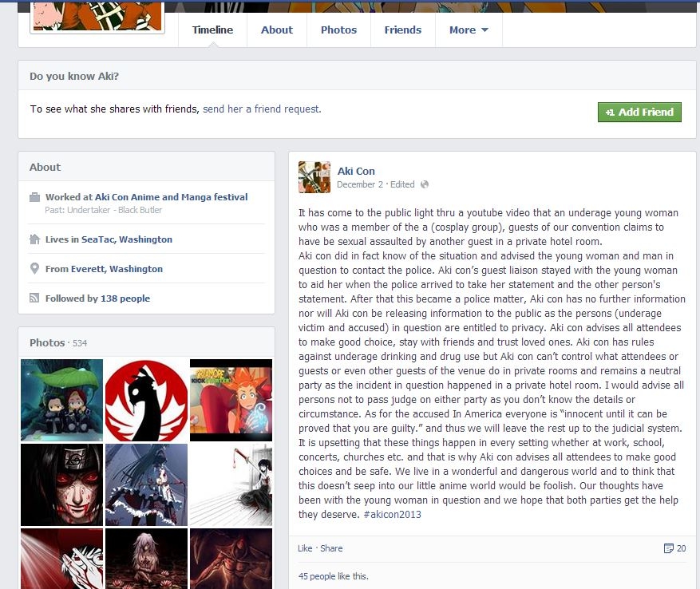Viewport: 700px width, 589px height.
Task: Open Aki Con Anime and Manga festival link
Action: (x=171, y=197)
